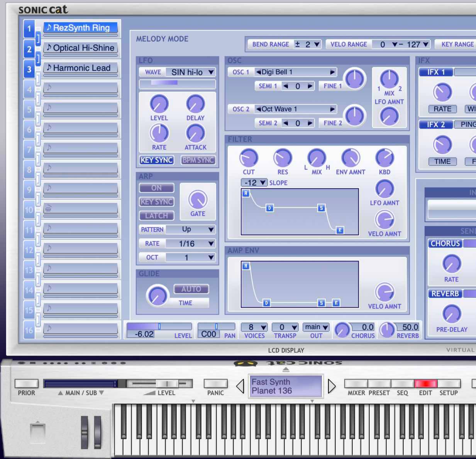The width and height of the screenshot is (476, 459).
Task: Enable ARP LATCH
Action: click(x=156, y=216)
